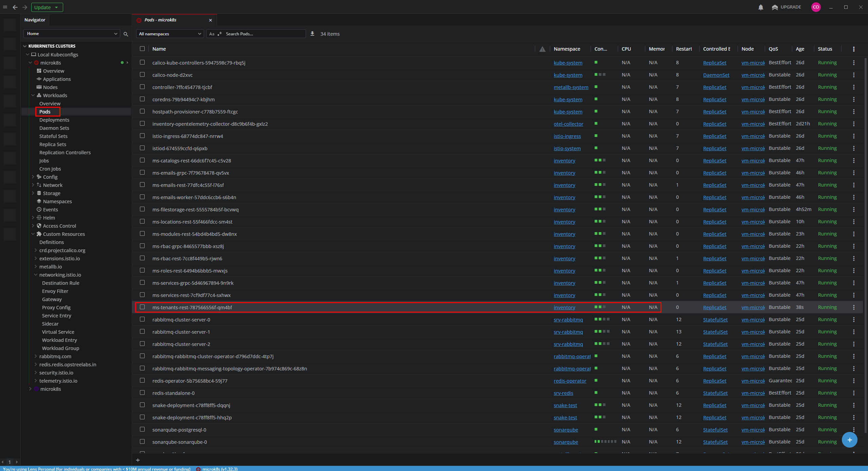868x471 pixels.
Task: Switch to the Navigator panel tab
Action: pos(35,20)
